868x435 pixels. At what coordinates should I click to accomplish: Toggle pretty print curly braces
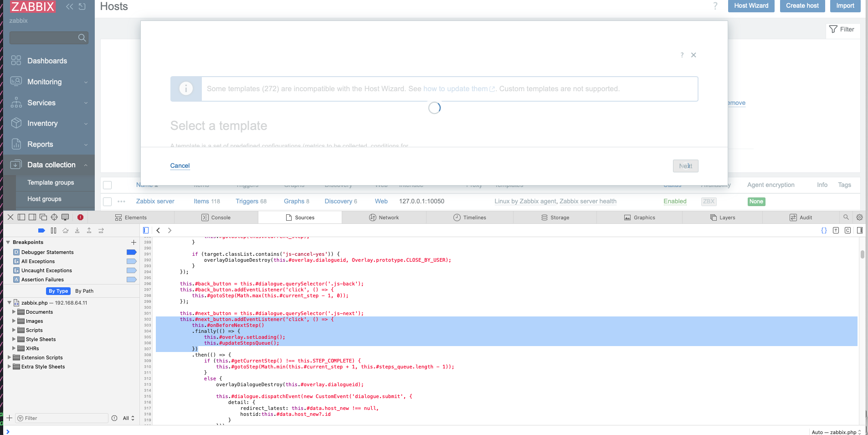(x=824, y=230)
